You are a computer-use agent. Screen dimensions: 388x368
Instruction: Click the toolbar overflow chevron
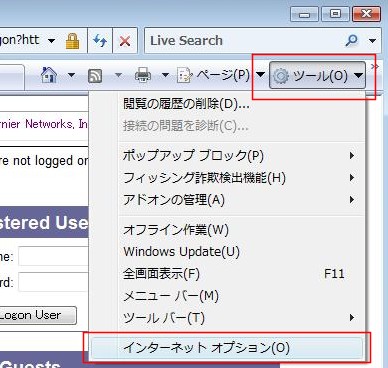pos(375,66)
